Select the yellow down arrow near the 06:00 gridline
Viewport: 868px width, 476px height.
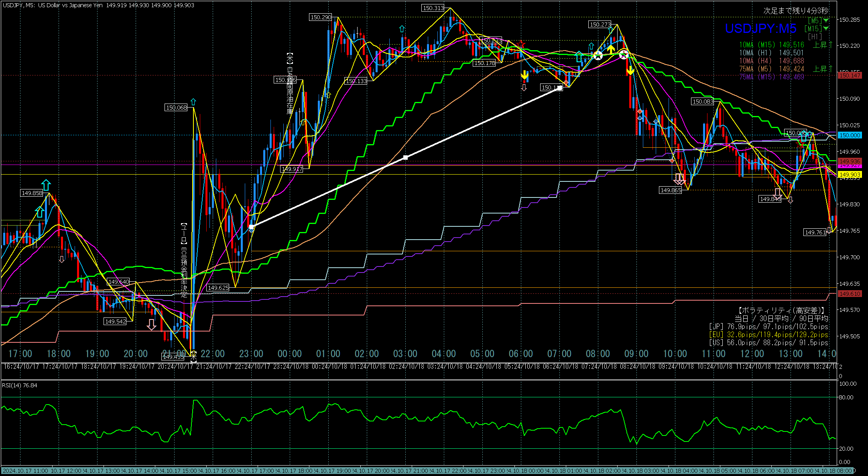(x=524, y=75)
